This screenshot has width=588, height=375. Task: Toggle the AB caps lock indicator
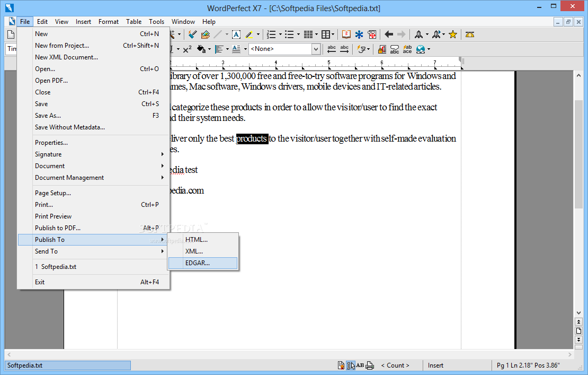pos(360,365)
